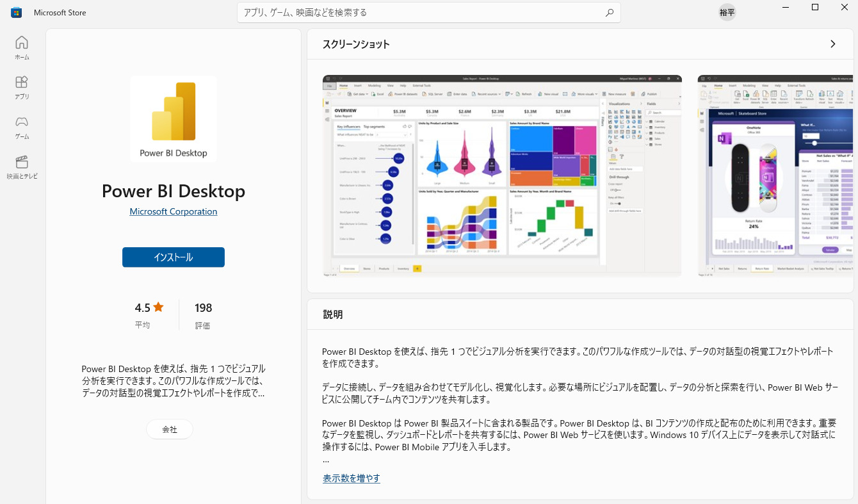Click the short description under ratings
Image resolution: width=858 pixels, height=504 pixels.
[x=174, y=381]
